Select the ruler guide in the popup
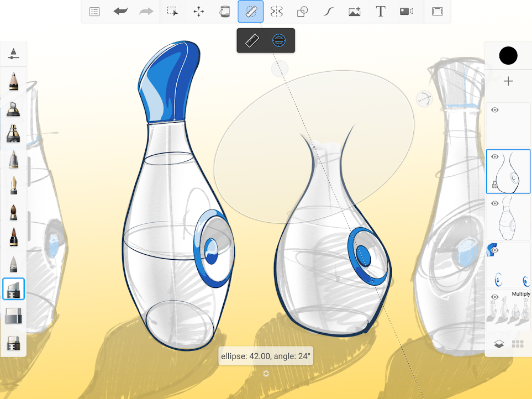 coord(252,40)
